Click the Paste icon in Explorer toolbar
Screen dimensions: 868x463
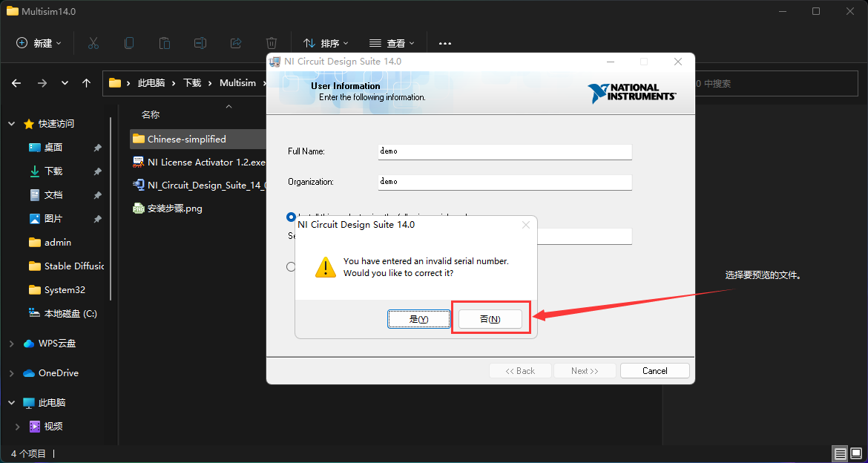point(165,42)
